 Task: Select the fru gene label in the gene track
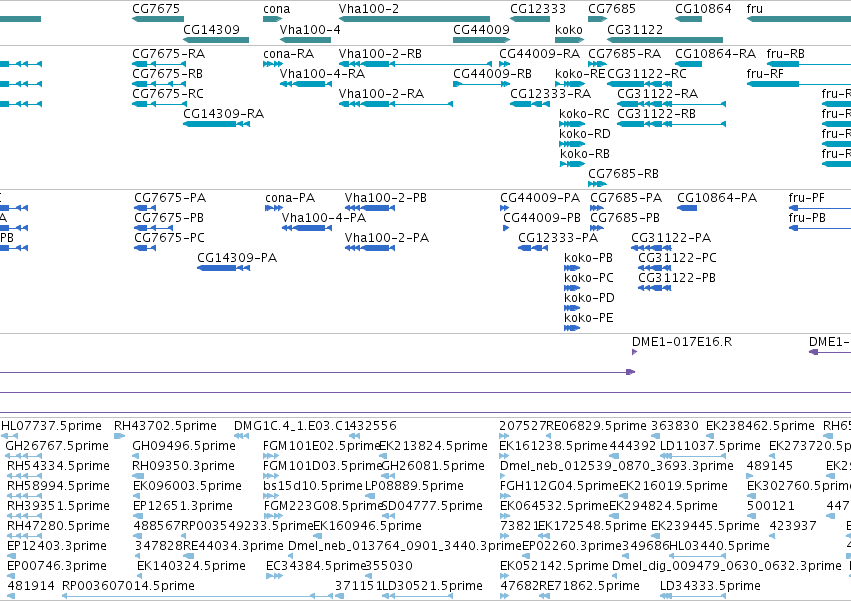point(754,9)
